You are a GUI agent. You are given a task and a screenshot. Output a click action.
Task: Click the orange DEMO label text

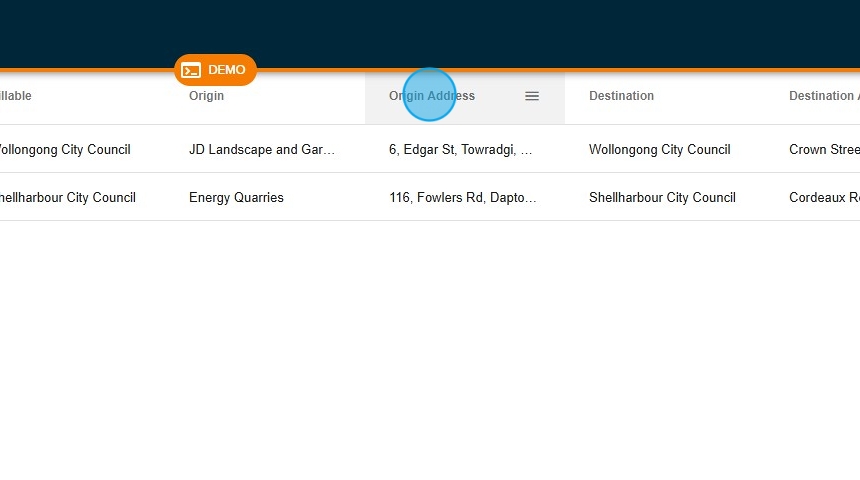click(x=227, y=70)
